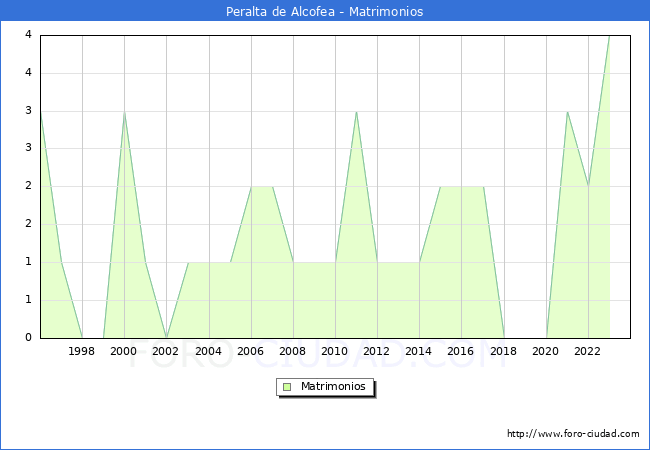Click the 2018 x-axis label
The width and height of the screenshot is (650, 450).
[x=504, y=351]
